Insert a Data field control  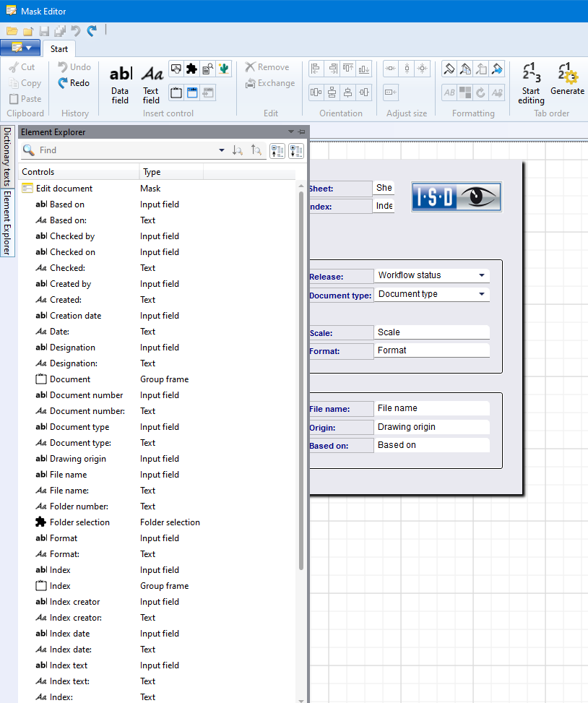coord(120,84)
